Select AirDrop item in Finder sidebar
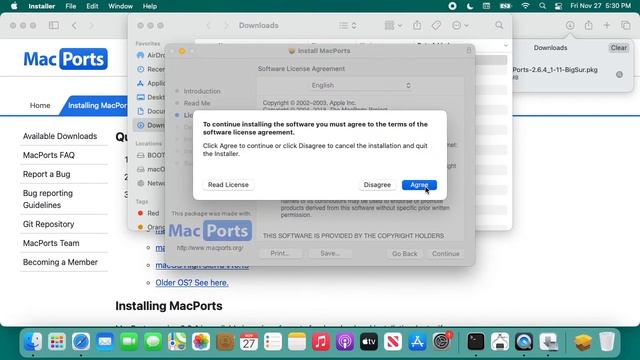This screenshot has height=360, width=640. pos(151,55)
